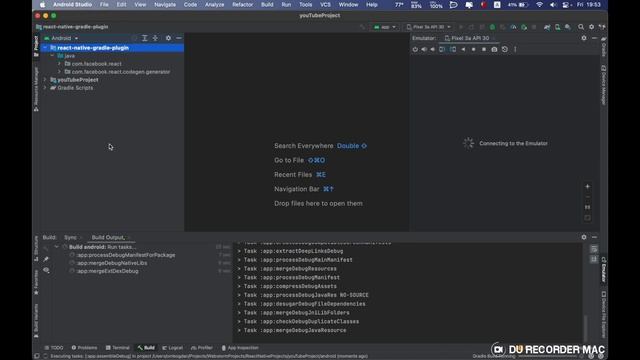Select :app:mergeExtDexDebug task in build tree
The height and width of the screenshot is (360, 640).
107,271
